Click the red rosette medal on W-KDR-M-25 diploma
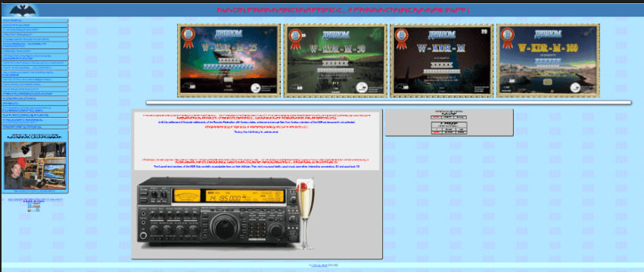Viewport: 644px width, 272px height. [188, 38]
